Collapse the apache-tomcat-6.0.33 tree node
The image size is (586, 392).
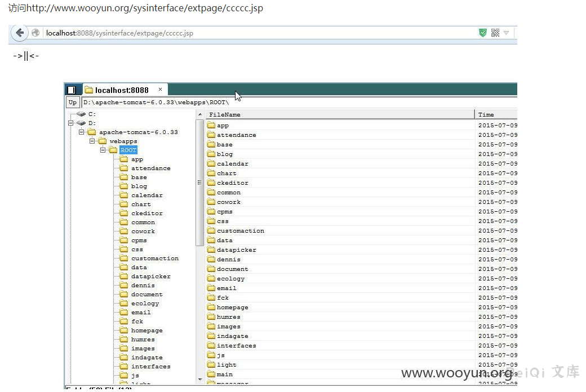point(82,132)
